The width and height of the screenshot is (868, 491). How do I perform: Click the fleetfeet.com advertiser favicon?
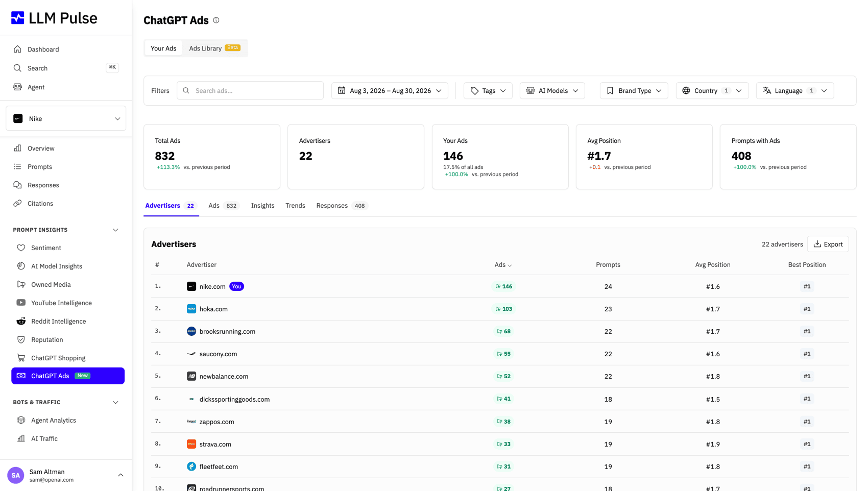click(x=191, y=467)
